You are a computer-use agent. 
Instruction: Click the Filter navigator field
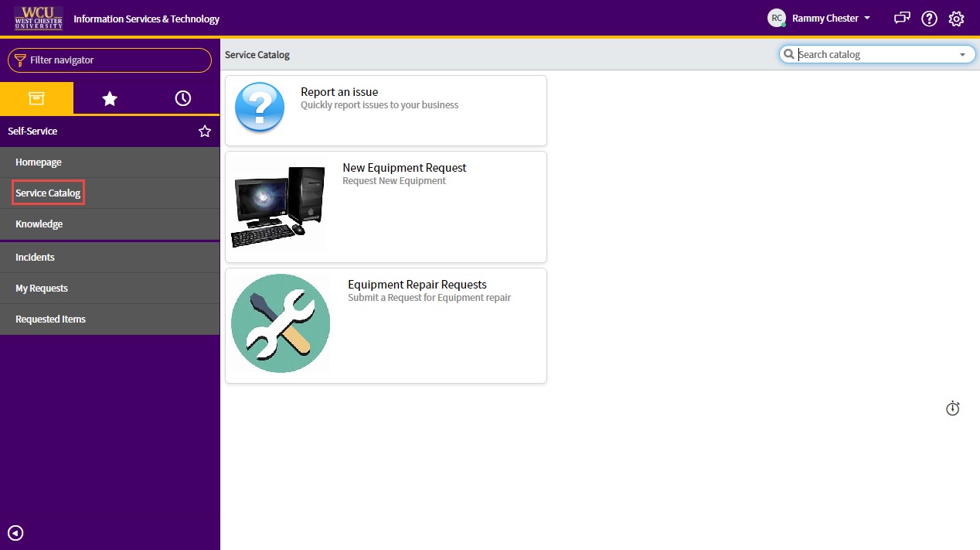tap(110, 60)
